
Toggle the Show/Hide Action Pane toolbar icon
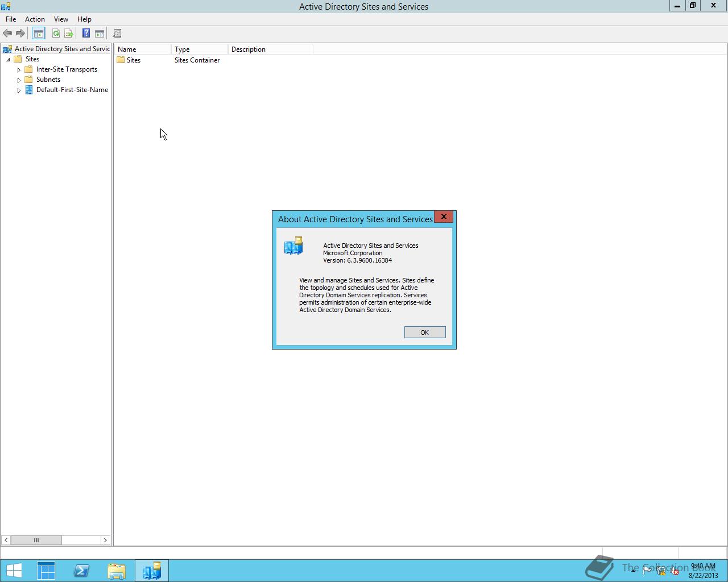100,34
